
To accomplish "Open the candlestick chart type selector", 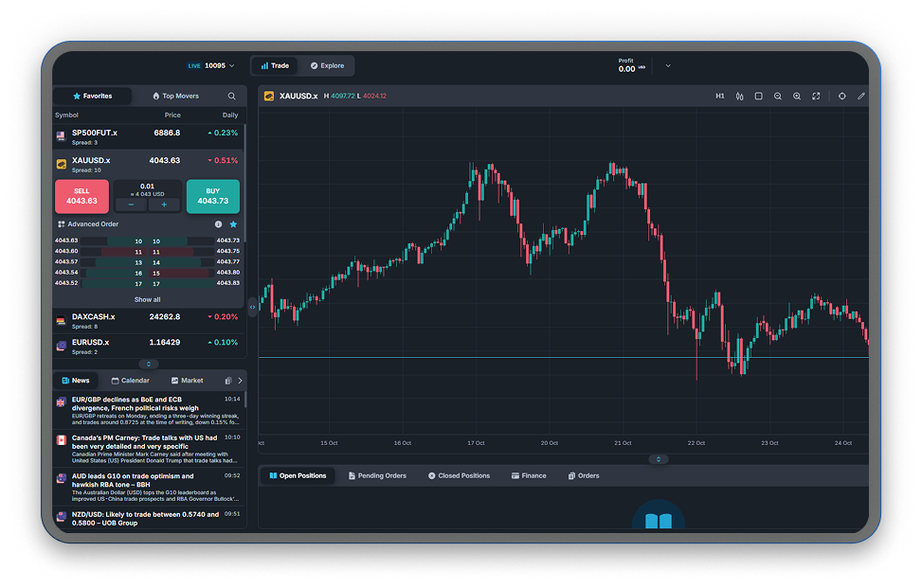I will [739, 96].
